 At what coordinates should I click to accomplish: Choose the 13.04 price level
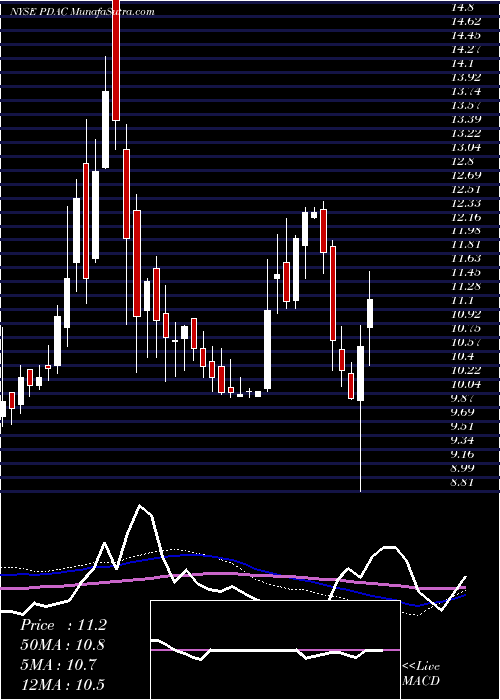tap(466, 147)
